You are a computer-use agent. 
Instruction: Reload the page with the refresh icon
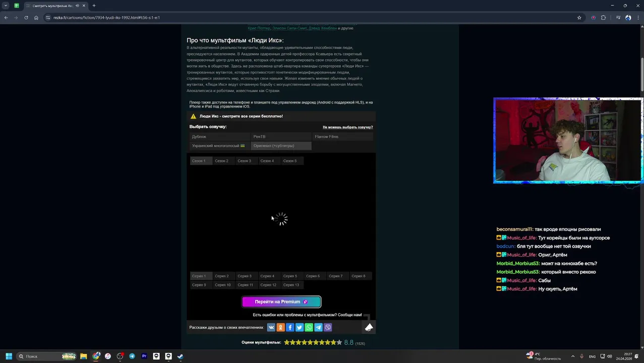(x=26, y=18)
